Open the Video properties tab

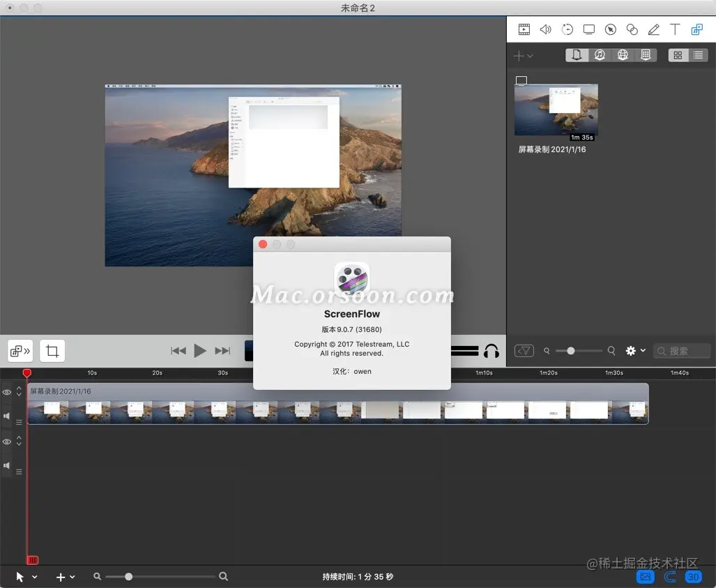(x=524, y=30)
